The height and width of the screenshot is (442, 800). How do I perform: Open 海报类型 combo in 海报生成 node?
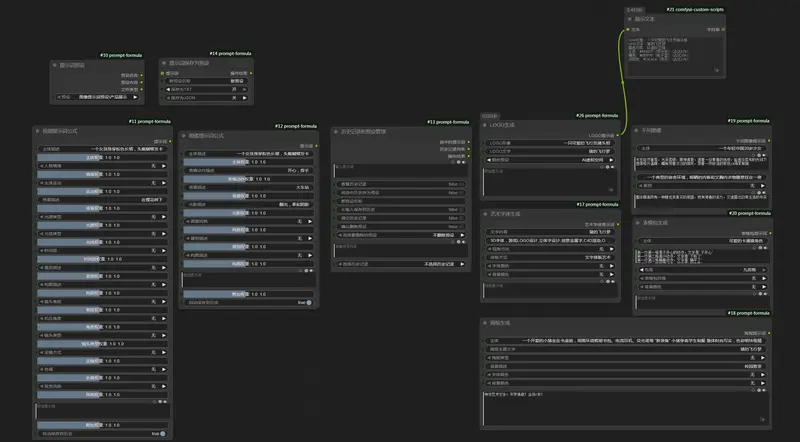[x=625, y=358]
